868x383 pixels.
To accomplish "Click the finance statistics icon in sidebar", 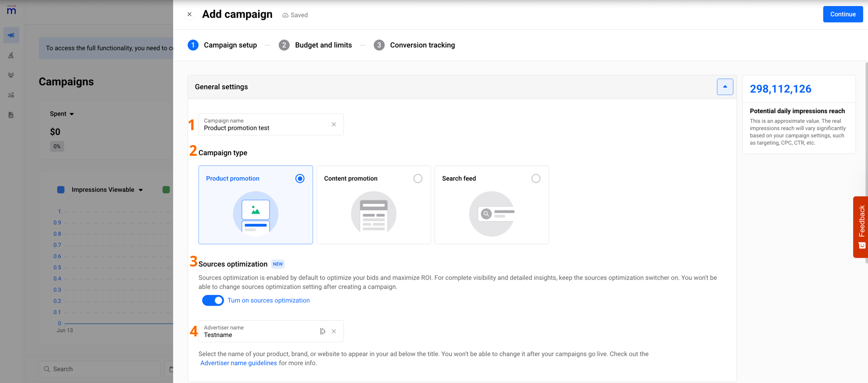I will pyautogui.click(x=11, y=95).
